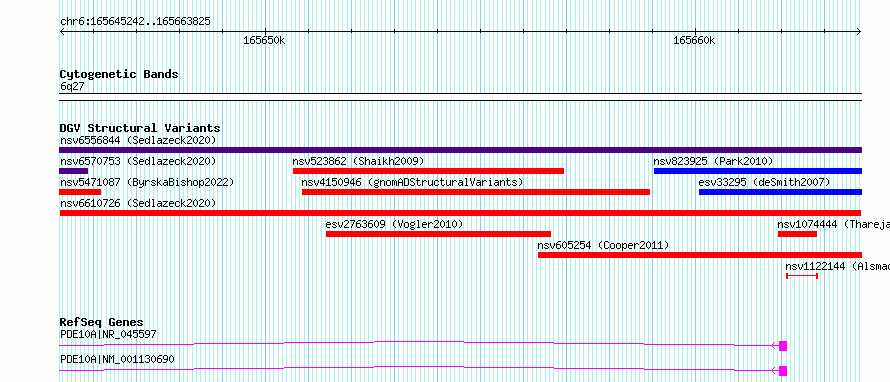Click the 165650k ruler tick label
The image size is (890, 382).
(x=264, y=41)
